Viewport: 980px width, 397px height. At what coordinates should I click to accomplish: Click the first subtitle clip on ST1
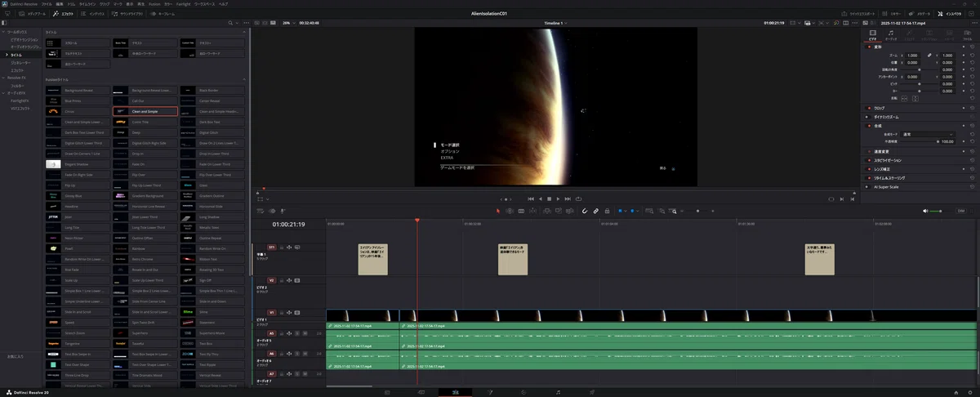373,258
